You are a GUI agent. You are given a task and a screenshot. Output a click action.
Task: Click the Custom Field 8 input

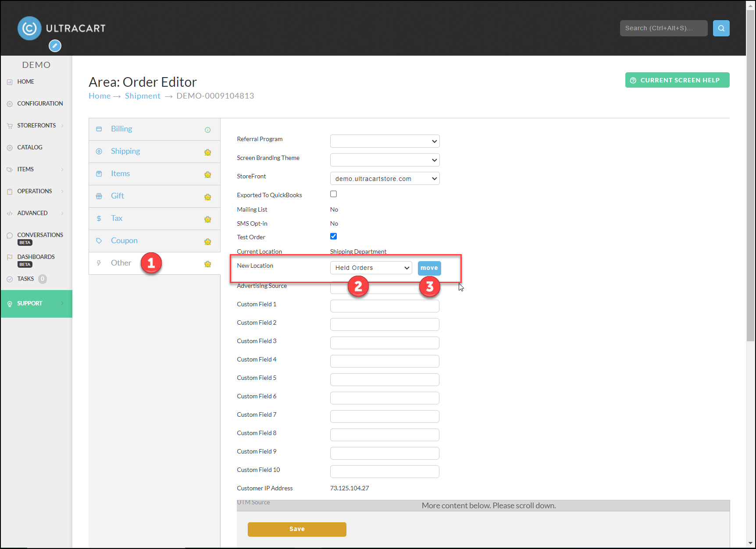(x=385, y=435)
